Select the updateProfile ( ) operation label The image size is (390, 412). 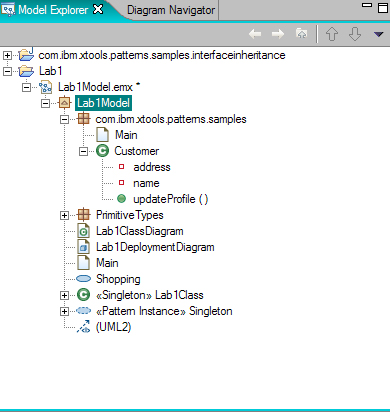coord(171,199)
